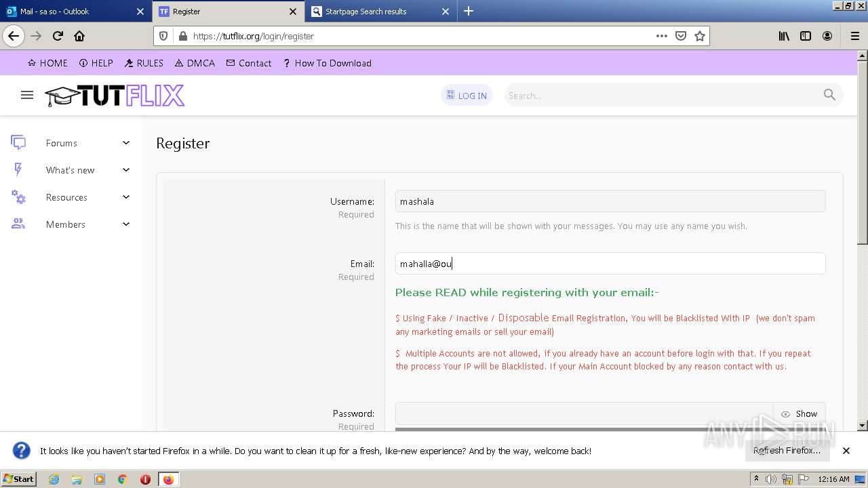Click the page vertical scrollbar thumb
868x488 pixels.
(x=863, y=152)
